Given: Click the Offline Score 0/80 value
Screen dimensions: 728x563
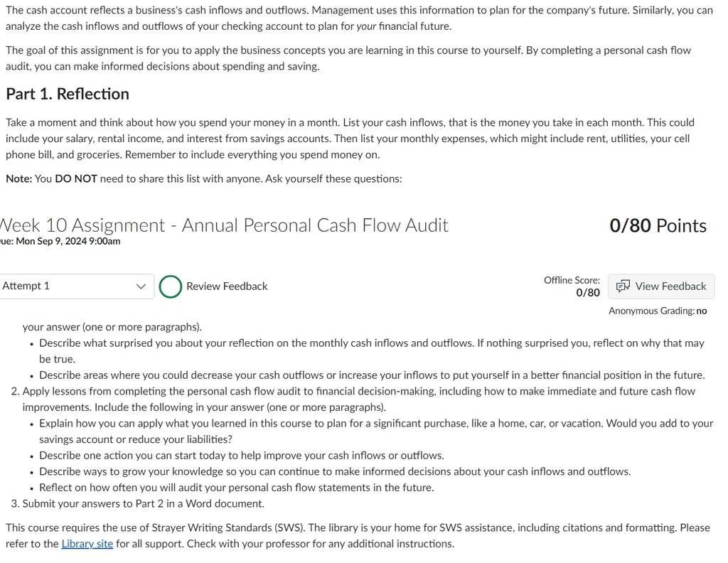Looking at the screenshot, I should tap(588, 292).
